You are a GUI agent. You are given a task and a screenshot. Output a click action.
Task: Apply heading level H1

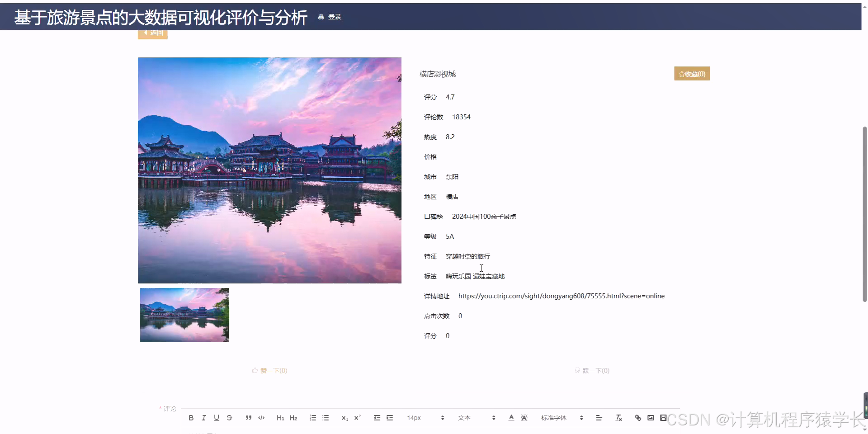[280, 418]
